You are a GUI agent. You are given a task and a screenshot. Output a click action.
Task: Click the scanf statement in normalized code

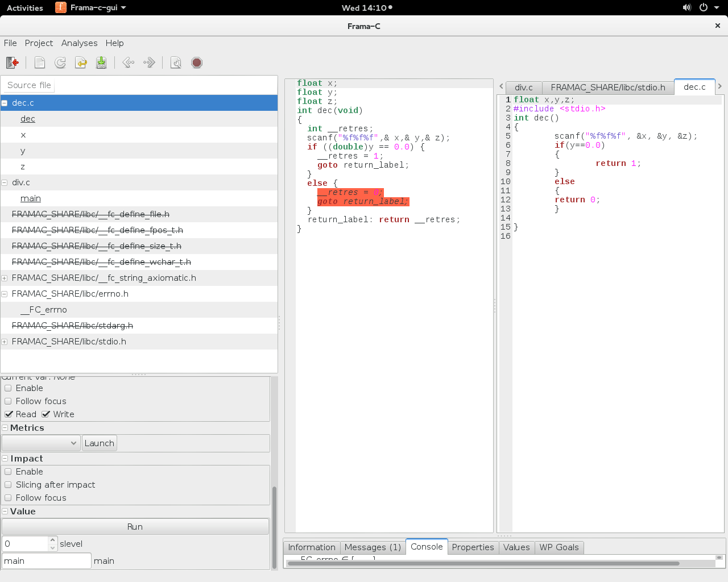coord(378,138)
